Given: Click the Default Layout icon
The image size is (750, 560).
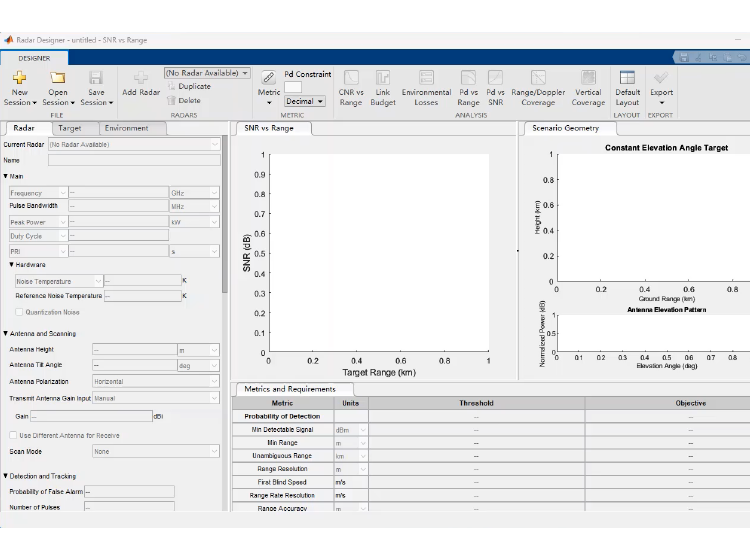Looking at the screenshot, I should pos(627,77).
